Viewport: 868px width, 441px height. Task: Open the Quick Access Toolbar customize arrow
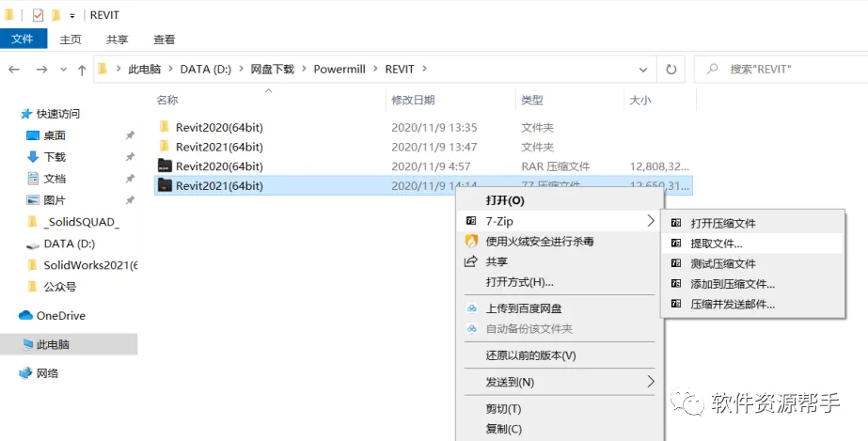coord(72,16)
